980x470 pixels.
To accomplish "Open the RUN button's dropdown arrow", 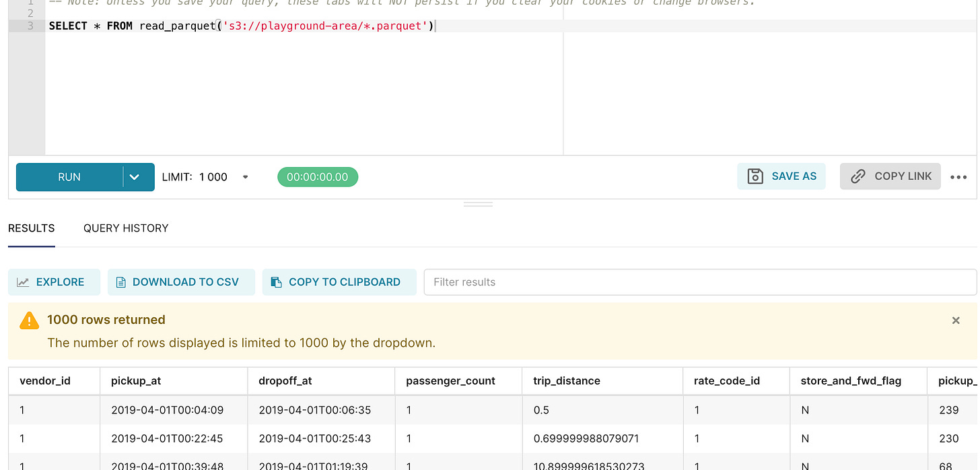I will click(133, 176).
